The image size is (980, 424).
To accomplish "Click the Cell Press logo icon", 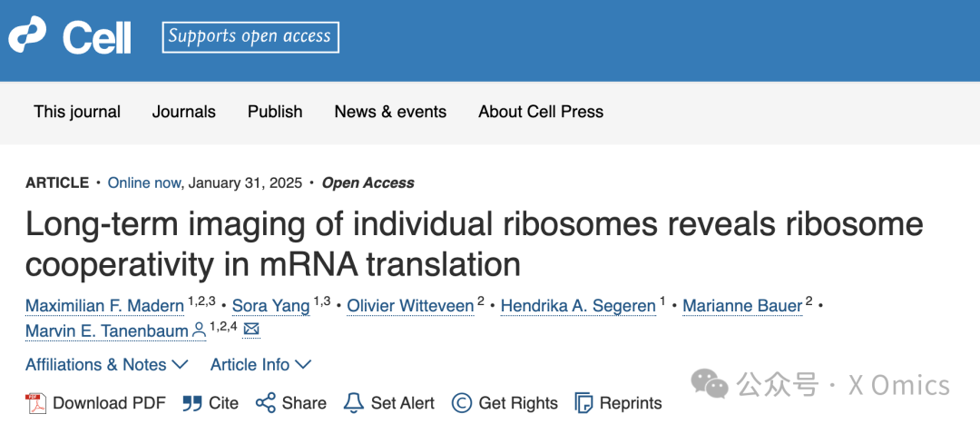I will (x=27, y=35).
